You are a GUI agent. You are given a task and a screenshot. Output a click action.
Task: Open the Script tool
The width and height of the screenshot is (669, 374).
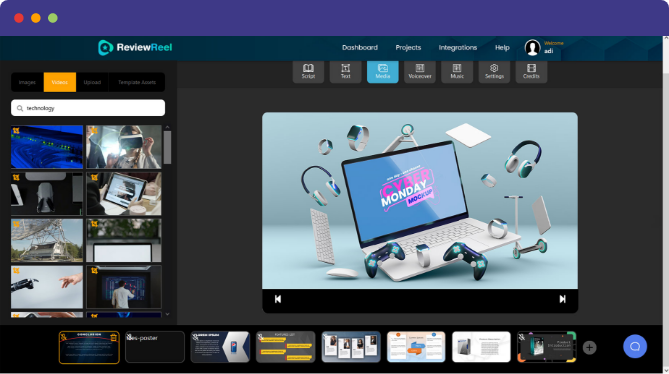308,72
